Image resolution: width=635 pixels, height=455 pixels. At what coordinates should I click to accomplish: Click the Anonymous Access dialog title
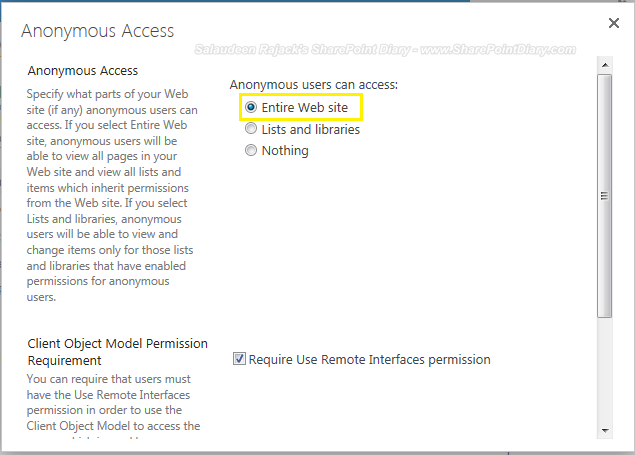pos(98,31)
